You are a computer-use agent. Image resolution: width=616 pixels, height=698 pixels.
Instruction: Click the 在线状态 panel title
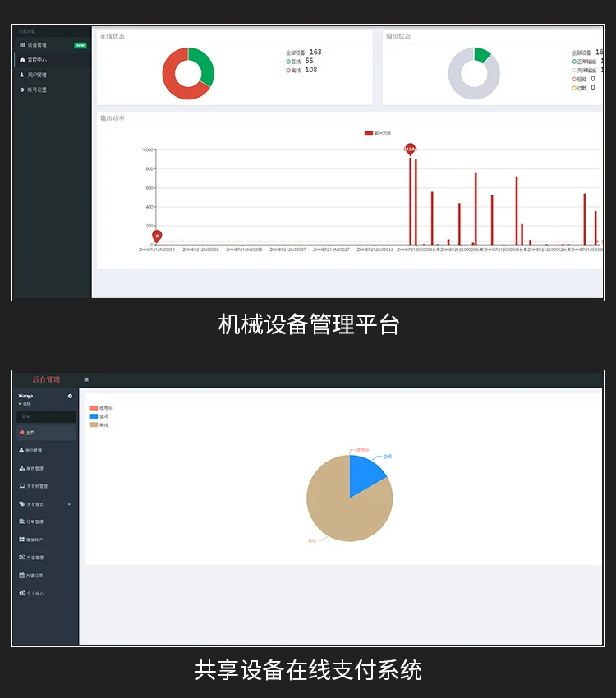(x=113, y=36)
